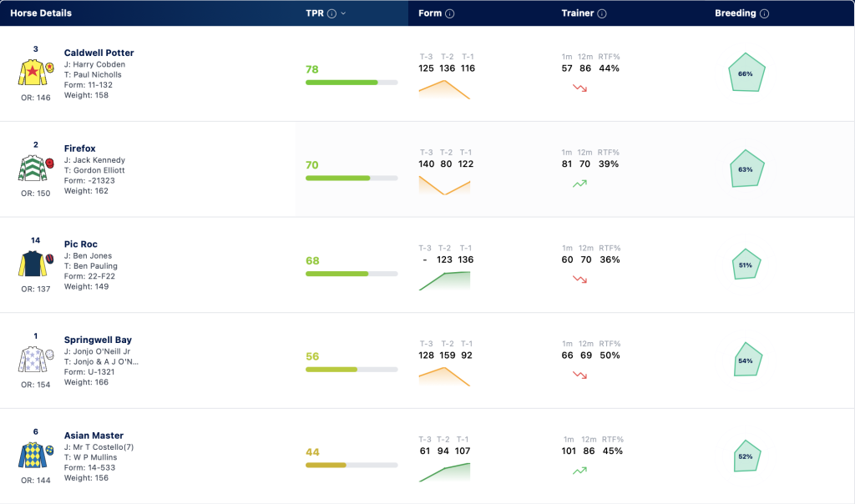Click Firefox's rising trainer trend arrow
The height and width of the screenshot is (504, 855).
(579, 184)
